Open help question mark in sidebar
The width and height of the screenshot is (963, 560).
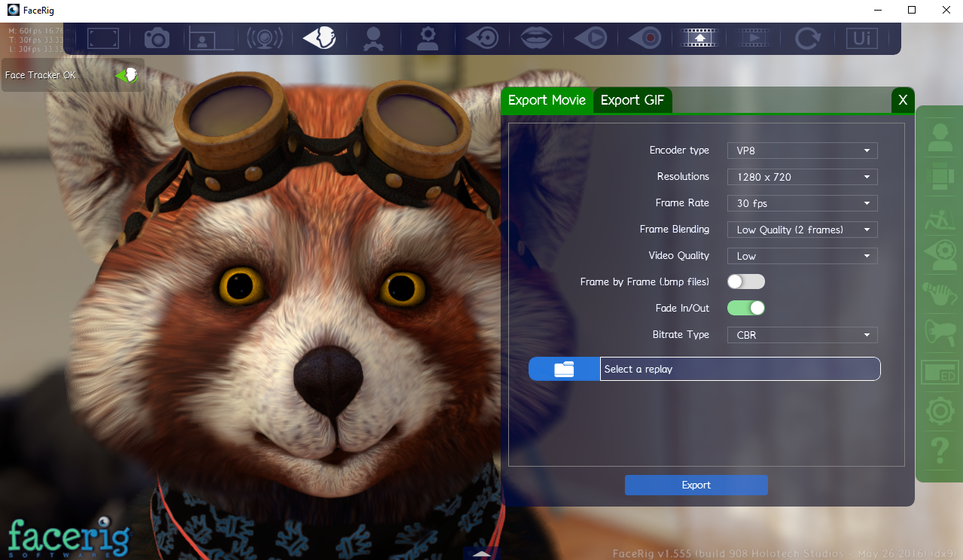pyautogui.click(x=939, y=450)
